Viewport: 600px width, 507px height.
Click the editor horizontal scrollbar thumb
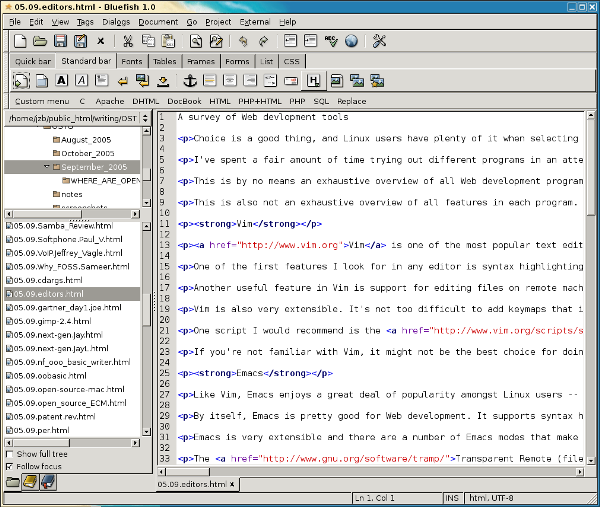click(188, 472)
